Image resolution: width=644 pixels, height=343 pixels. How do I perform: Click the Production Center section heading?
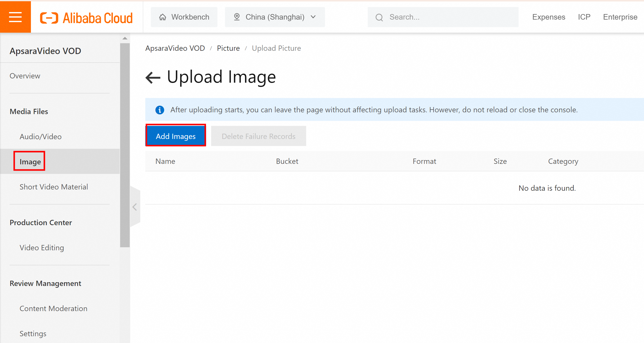point(41,222)
